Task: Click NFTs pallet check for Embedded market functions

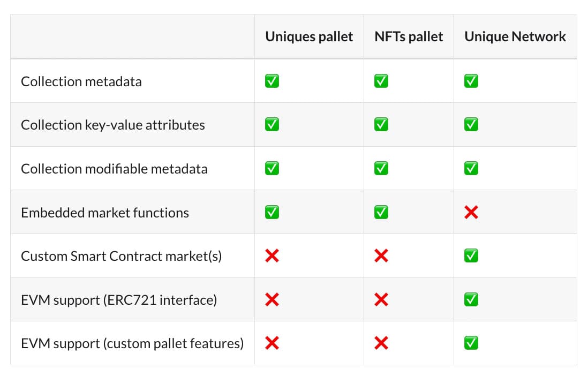Action: (x=381, y=213)
